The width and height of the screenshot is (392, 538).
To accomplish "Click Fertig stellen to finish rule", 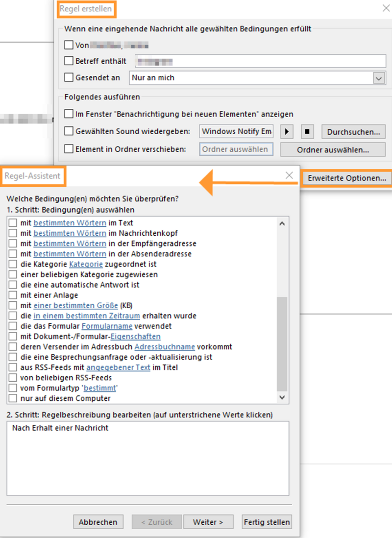I will click(267, 522).
